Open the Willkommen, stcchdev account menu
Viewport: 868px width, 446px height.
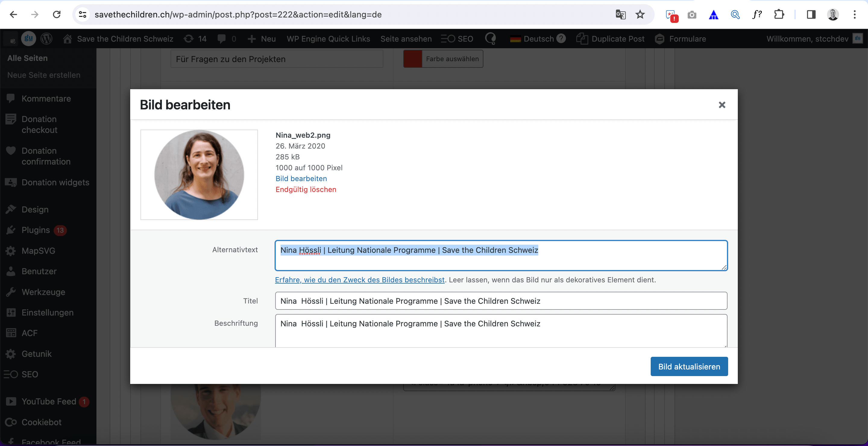(814, 39)
